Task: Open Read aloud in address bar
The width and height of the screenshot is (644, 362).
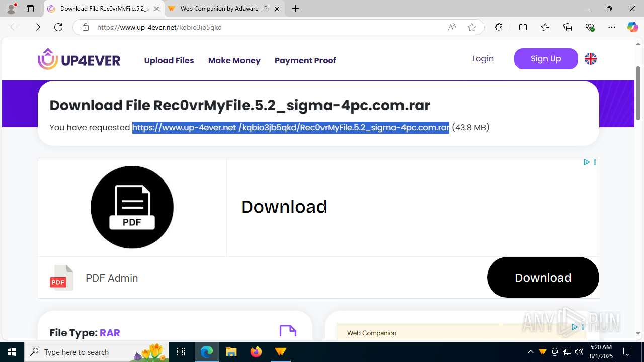Action: tap(452, 27)
